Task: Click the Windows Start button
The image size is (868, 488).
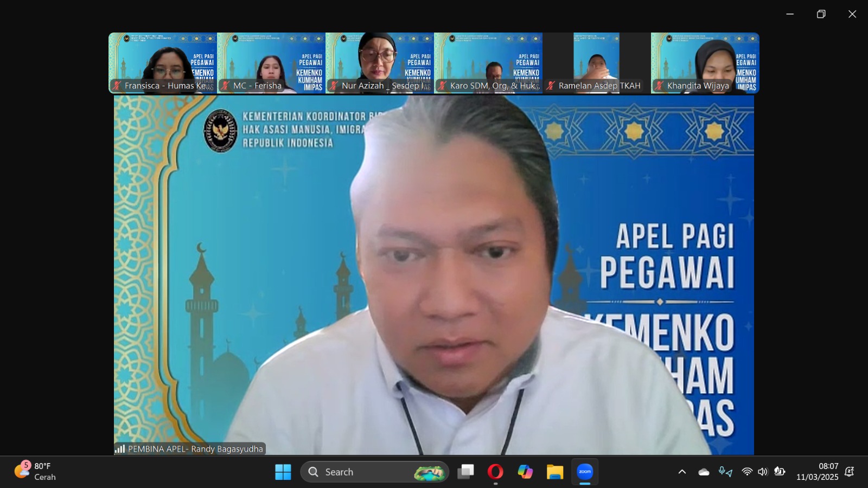Action: click(x=283, y=472)
